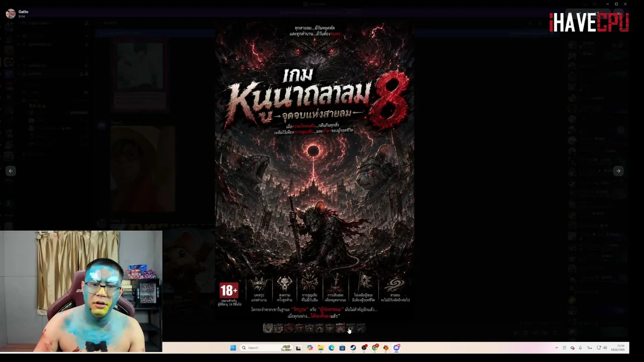Select the seventh thumbnail in the image strip
The height and width of the screenshot is (362, 644).
click(x=330, y=328)
